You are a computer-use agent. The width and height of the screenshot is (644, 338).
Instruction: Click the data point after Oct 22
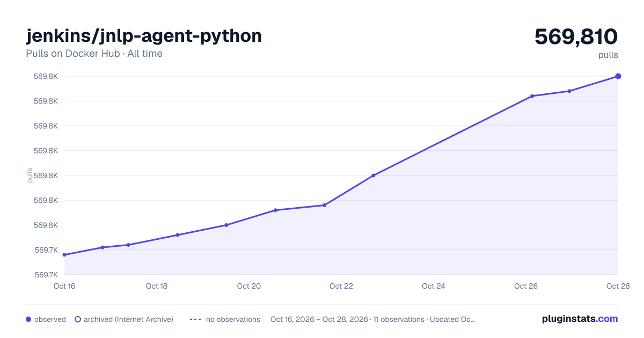click(x=374, y=175)
